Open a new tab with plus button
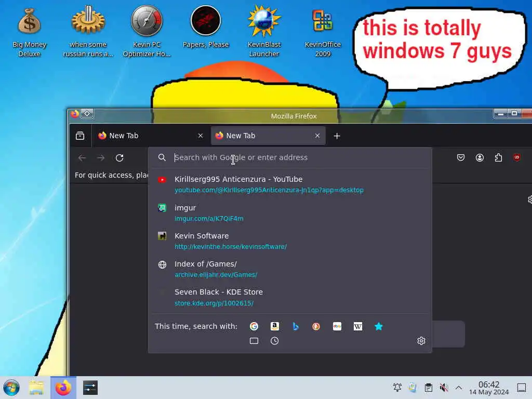Screen dimensions: 532x399 click(337, 136)
